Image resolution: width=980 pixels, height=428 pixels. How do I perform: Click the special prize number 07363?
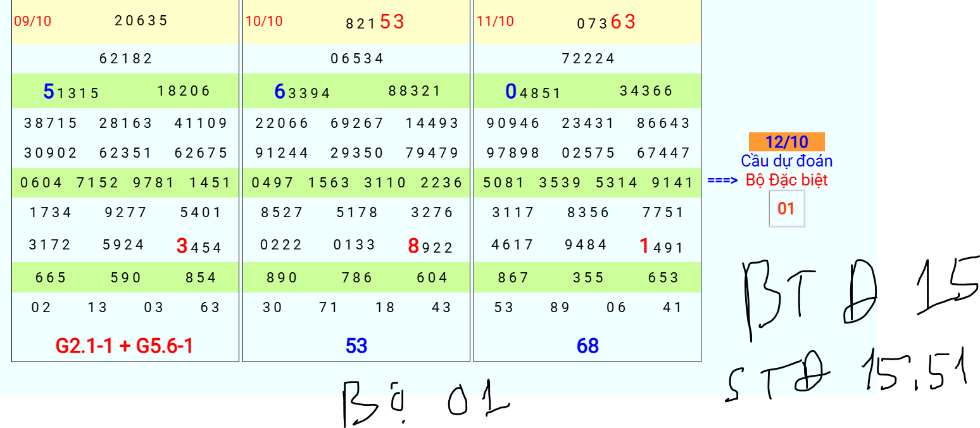tap(606, 22)
